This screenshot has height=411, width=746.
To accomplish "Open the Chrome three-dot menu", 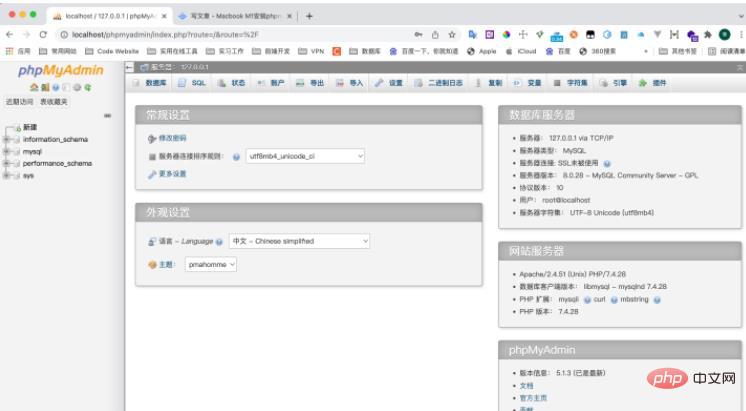I will click(741, 34).
